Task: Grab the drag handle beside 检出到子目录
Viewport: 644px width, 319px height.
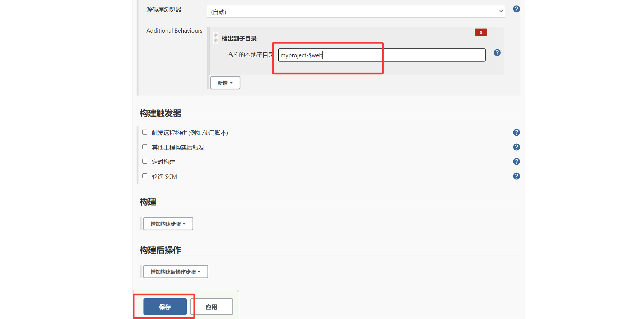Action: coord(216,38)
